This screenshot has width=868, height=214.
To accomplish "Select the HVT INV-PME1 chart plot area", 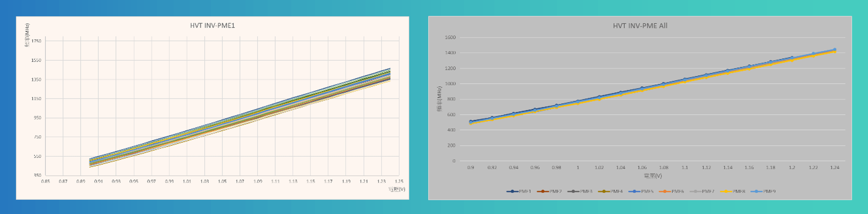I will (x=222, y=106).
